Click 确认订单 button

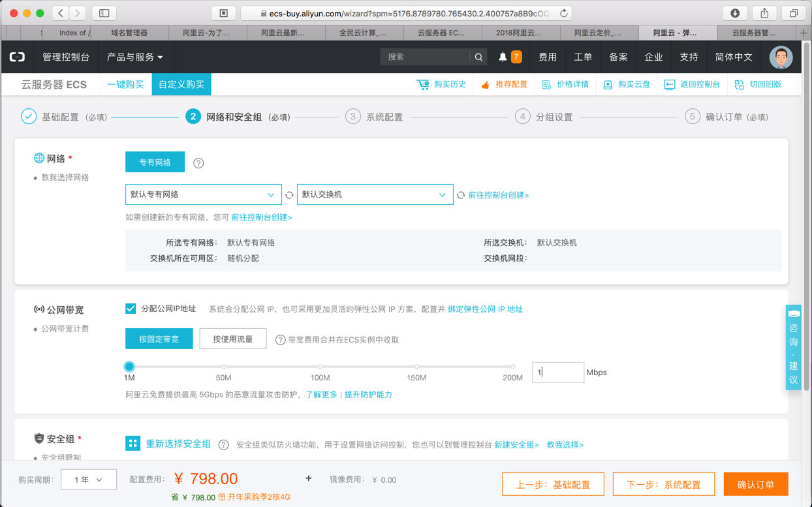tap(756, 484)
